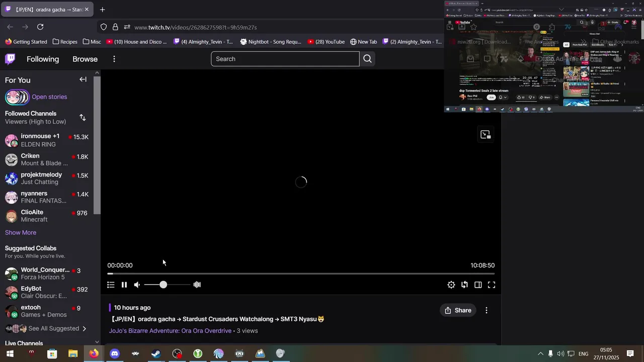Screen dimensions: 644x362
Task: Open a new browser tab
Action: pyautogui.click(x=103, y=10)
